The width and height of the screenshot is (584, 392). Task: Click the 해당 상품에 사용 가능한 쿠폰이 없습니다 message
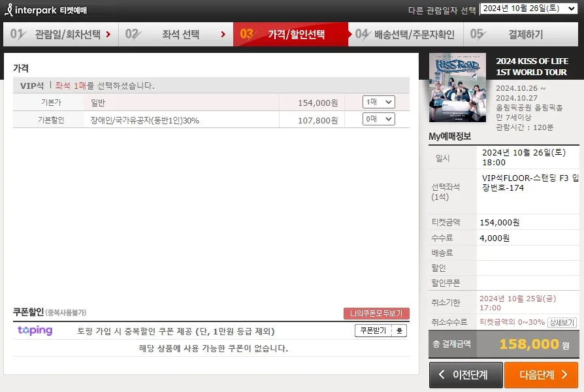pyautogui.click(x=214, y=348)
